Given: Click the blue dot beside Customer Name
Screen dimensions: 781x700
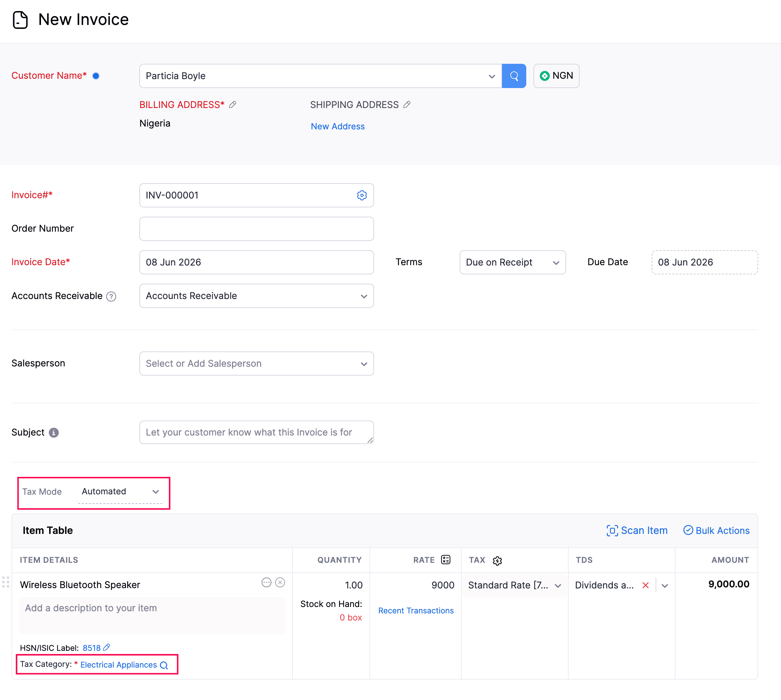Looking at the screenshot, I should (x=96, y=76).
